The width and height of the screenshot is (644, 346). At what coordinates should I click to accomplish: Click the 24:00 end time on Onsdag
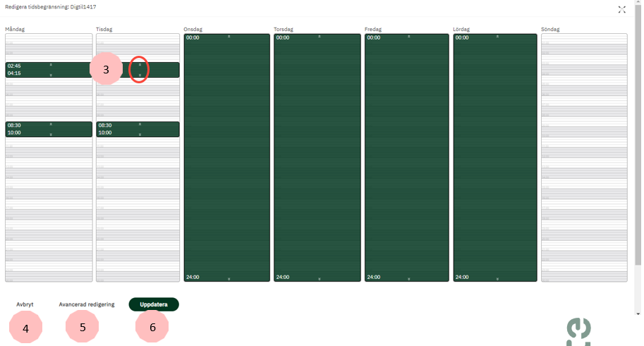(x=193, y=278)
